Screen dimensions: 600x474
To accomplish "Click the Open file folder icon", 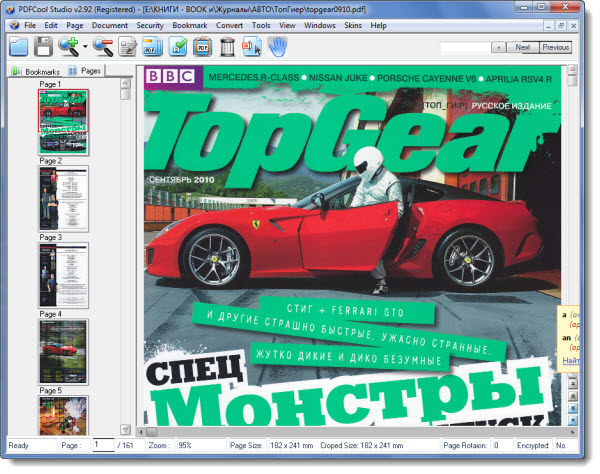I will tap(19, 46).
